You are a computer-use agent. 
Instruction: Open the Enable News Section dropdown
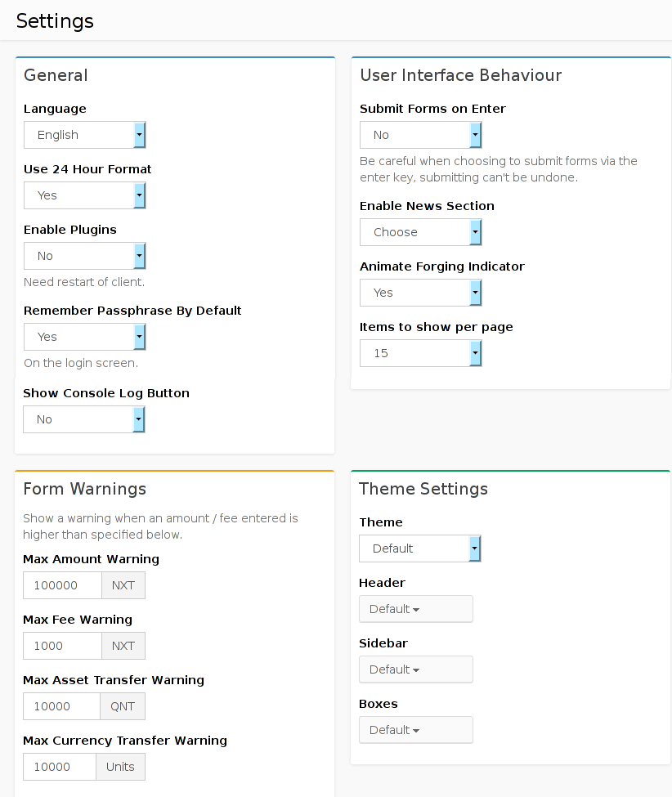(x=421, y=232)
